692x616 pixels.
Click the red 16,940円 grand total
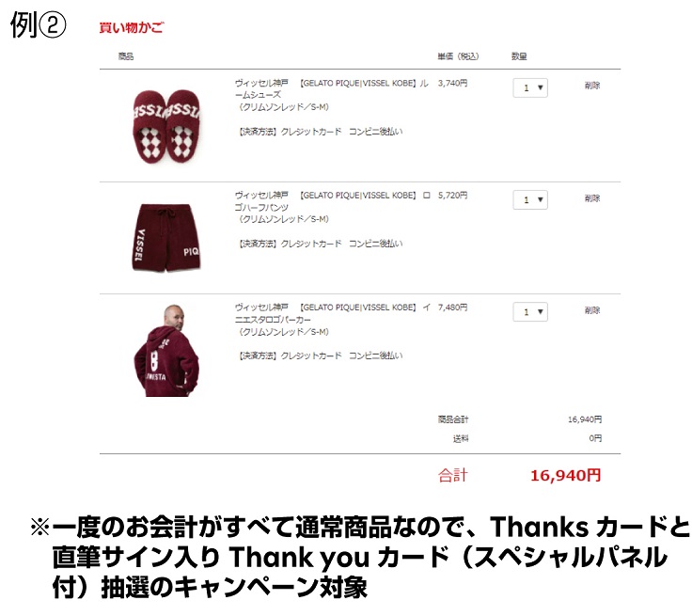pos(565,476)
